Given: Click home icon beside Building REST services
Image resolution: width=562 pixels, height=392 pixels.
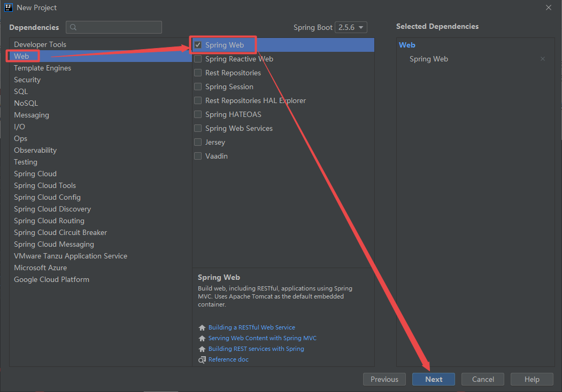Looking at the screenshot, I should pyautogui.click(x=202, y=349).
